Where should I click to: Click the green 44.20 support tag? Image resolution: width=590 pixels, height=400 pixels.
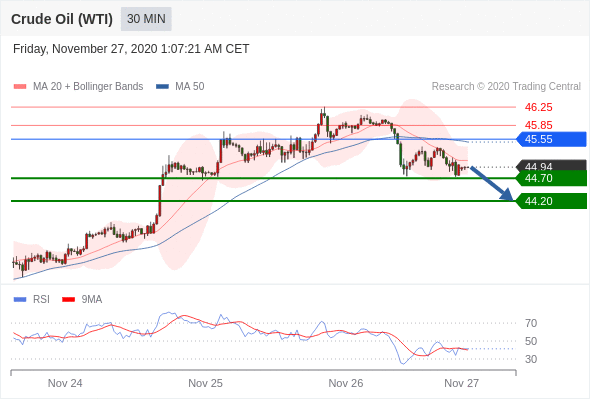pos(551,201)
